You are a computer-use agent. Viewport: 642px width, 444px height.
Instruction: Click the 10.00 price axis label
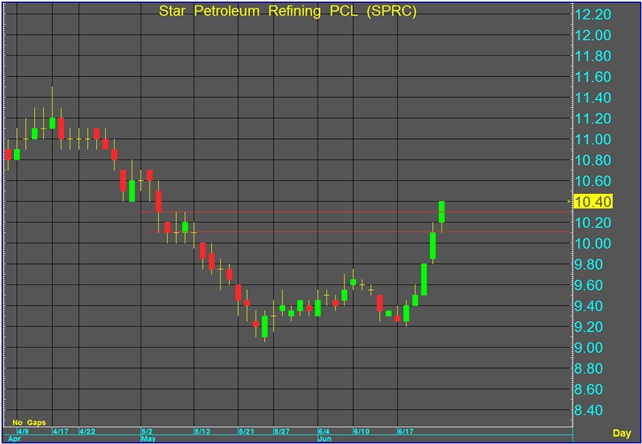[593, 244]
